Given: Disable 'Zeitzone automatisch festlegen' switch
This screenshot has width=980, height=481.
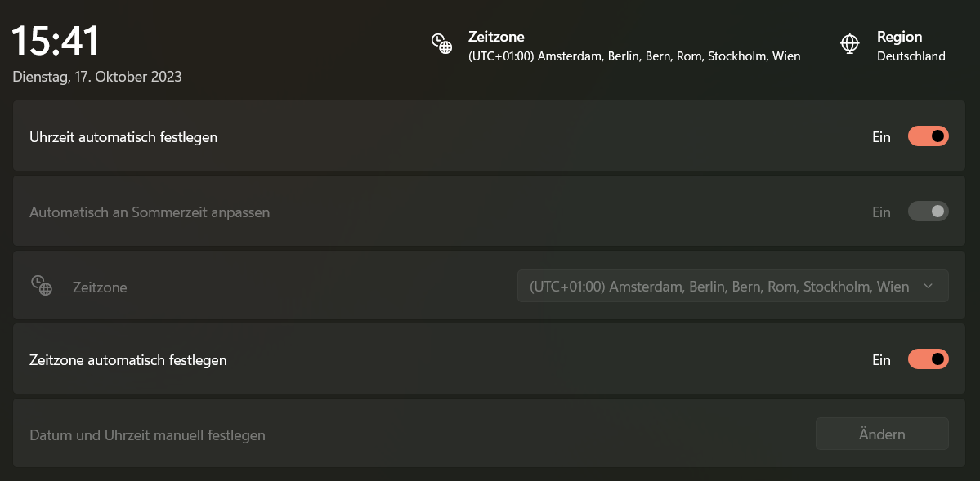Looking at the screenshot, I should coord(928,359).
